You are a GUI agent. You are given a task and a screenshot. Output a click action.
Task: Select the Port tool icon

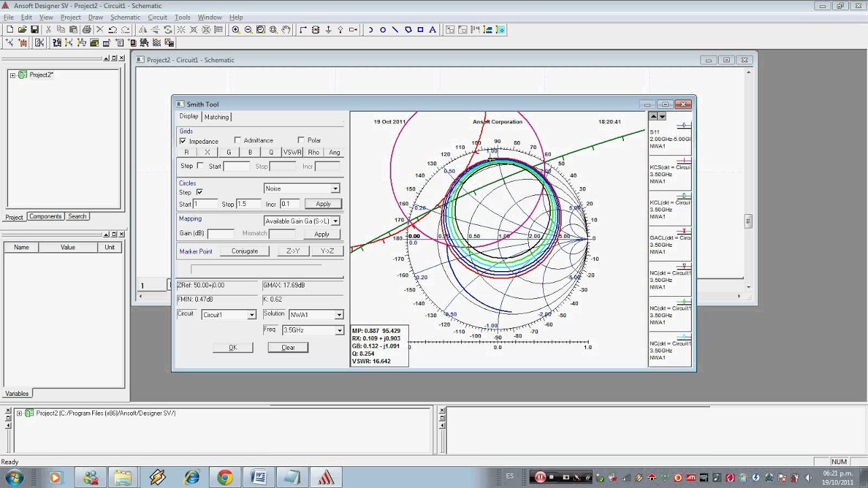[353, 30]
